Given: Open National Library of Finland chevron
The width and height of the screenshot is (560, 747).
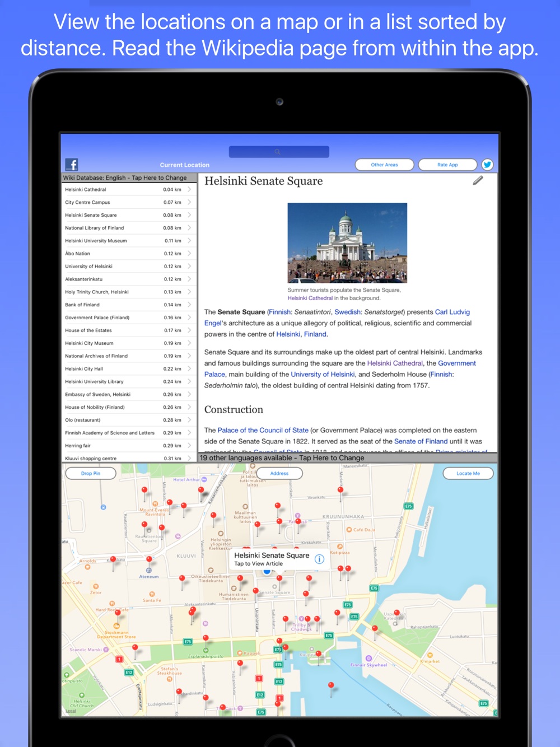Looking at the screenshot, I should tap(189, 228).
